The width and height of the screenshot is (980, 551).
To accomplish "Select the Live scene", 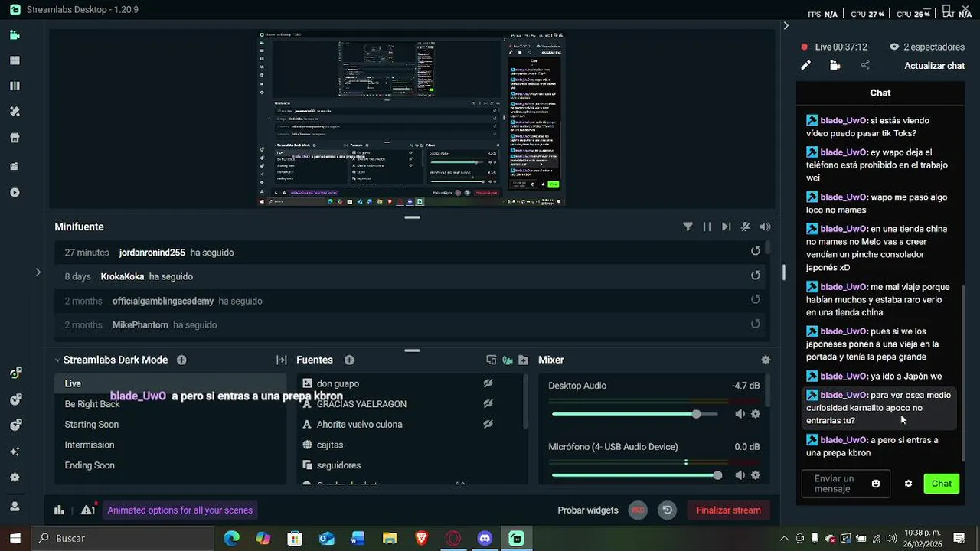I will pyautogui.click(x=170, y=383).
